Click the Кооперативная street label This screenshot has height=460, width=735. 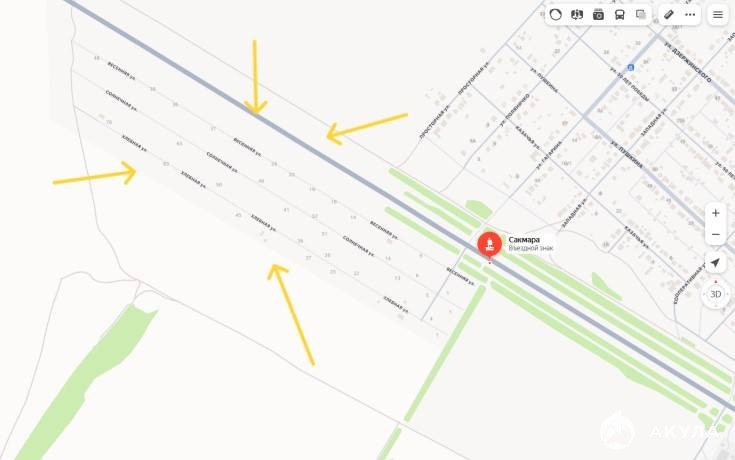pyautogui.click(x=690, y=284)
